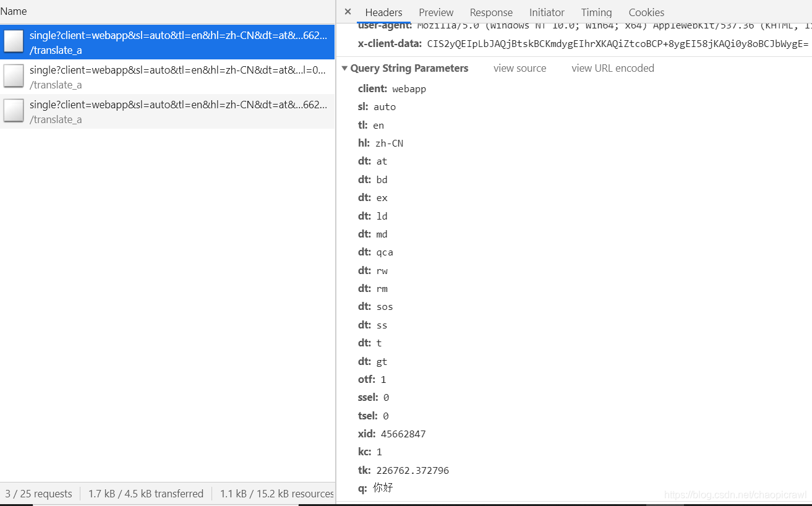Open the Initiator tab
This screenshot has height=506, width=812.
pyautogui.click(x=547, y=12)
